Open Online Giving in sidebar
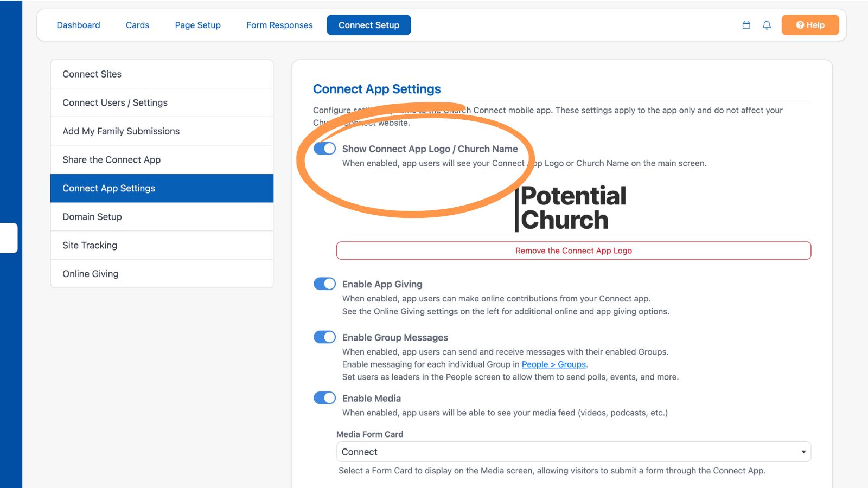Screen dimensions: 868x488 [x=162, y=274]
